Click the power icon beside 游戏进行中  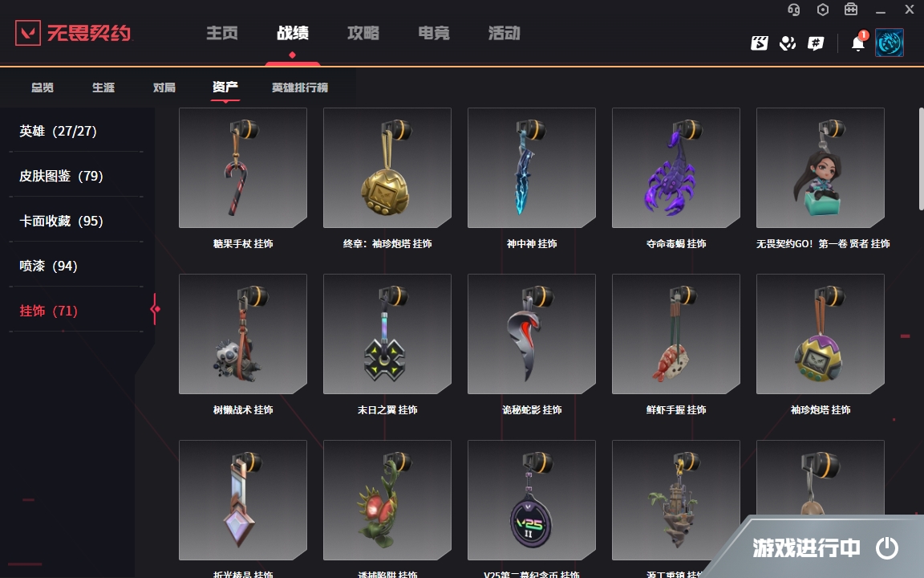[886, 548]
